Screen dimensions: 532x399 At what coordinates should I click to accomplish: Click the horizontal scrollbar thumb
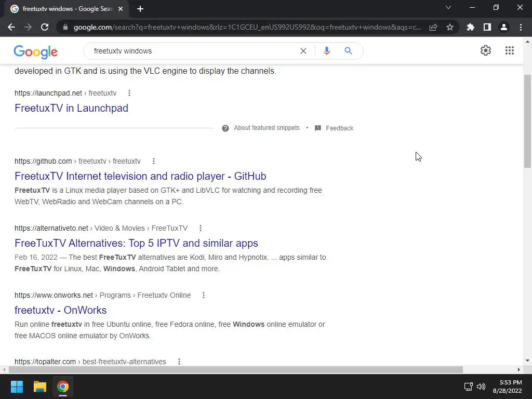[x=236, y=369]
